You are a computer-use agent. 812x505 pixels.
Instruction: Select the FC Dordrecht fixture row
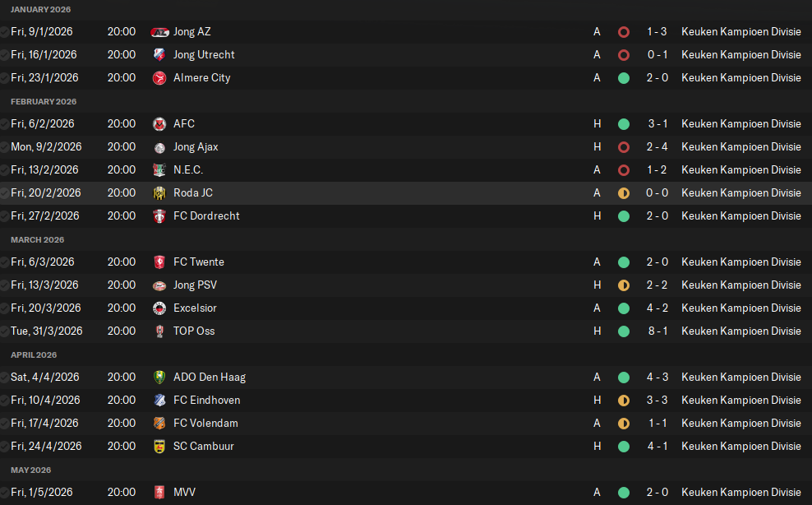(406, 216)
